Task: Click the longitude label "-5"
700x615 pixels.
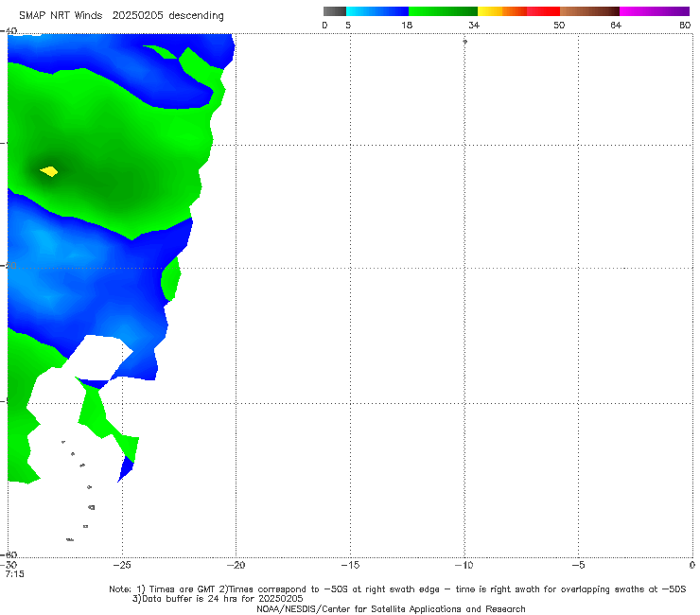Action: click(x=578, y=565)
